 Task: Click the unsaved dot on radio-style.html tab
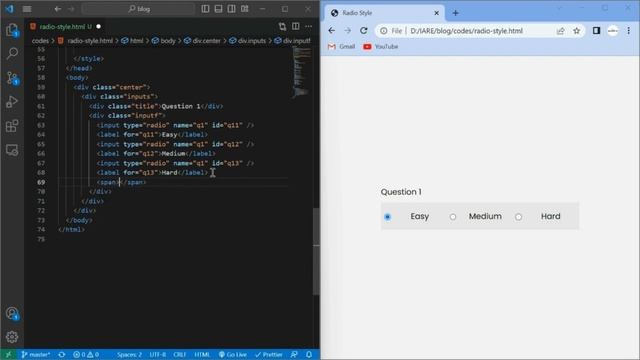tap(98, 27)
